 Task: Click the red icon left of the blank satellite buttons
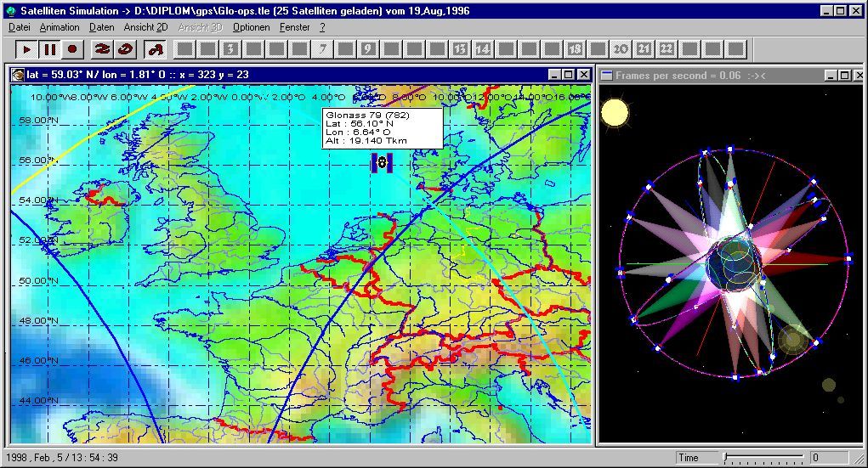pyautogui.click(x=155, y=49)
